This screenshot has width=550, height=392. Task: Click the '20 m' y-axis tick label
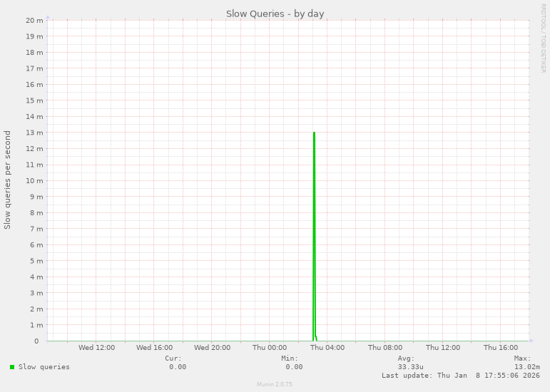pyautogui.click(x=34, y=21)
